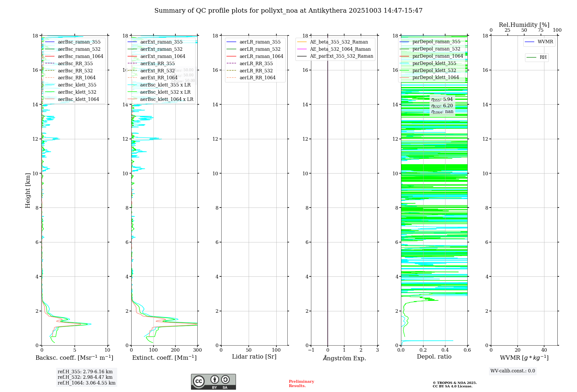Click the Creative Commons CC logo icon
The height and width of the screenshot is (392, 577).
pyautogui.click(x=199, y=381)
